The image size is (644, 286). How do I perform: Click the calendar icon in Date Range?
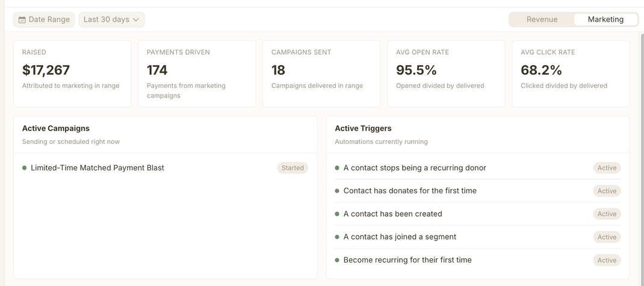pyautogui.click(x=22, y=20)
